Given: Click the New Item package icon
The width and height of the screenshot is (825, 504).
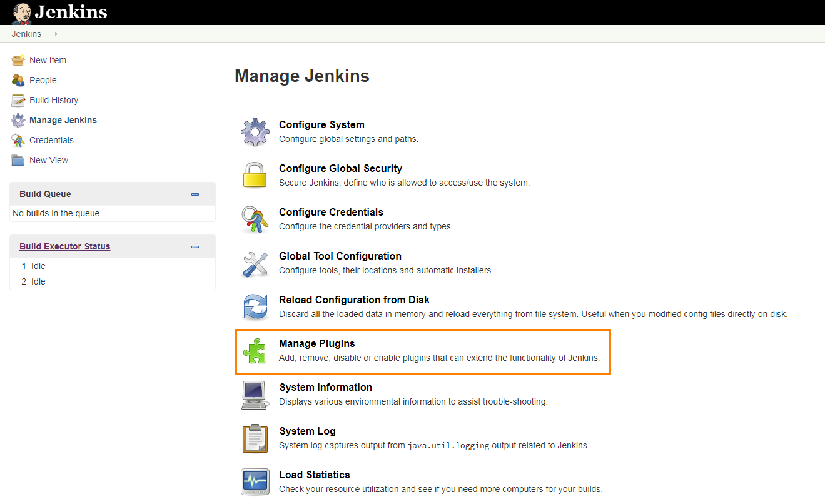Looking at the screenshot, I should (x=18, y=59).
